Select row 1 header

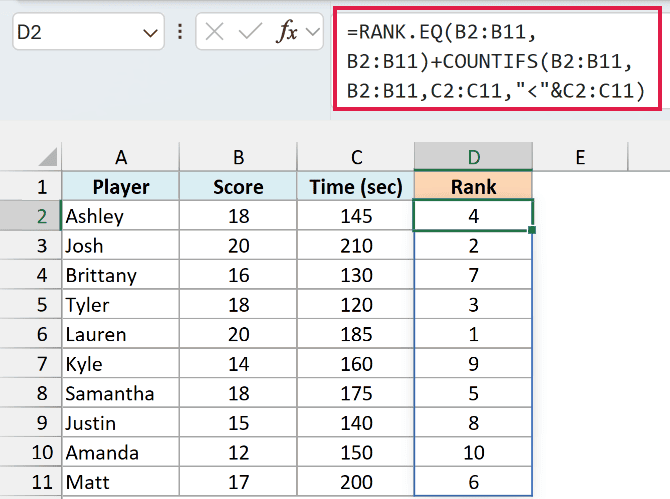coord(31,186)
